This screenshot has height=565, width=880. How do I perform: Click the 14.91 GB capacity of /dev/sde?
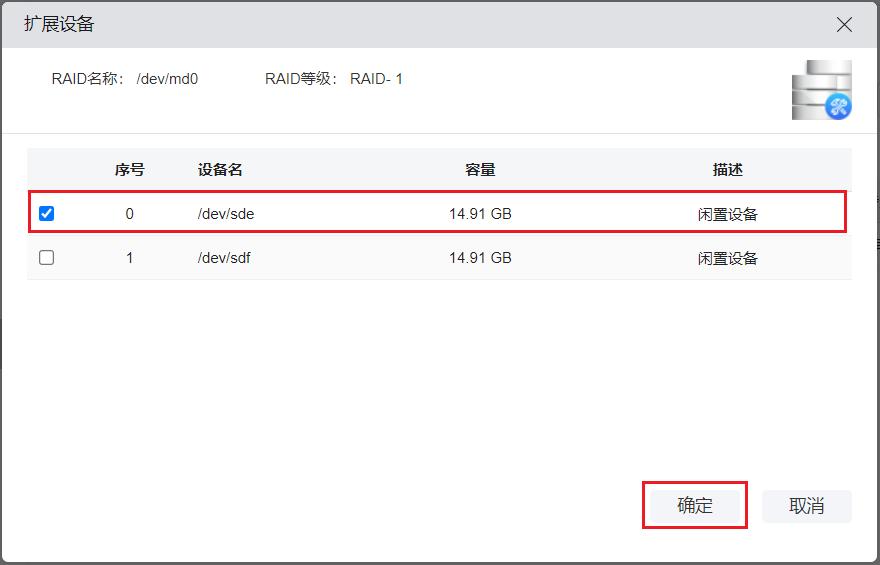pos(480,214)
